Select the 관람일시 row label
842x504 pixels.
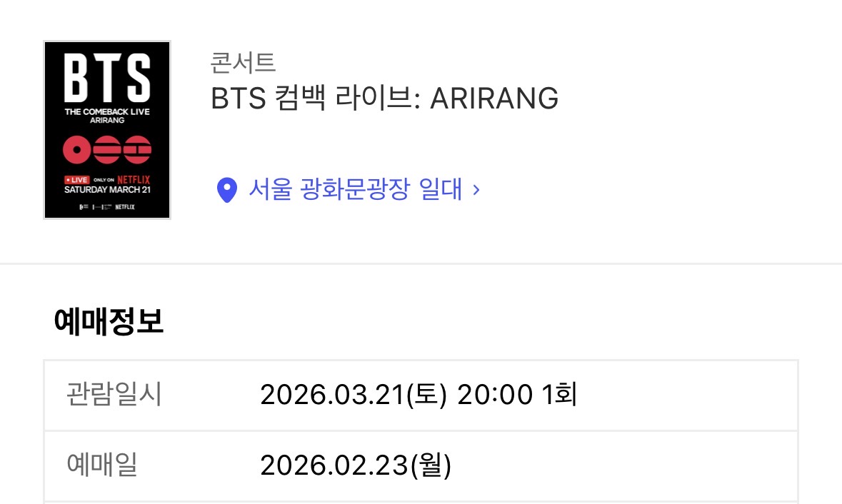(114, 394)
